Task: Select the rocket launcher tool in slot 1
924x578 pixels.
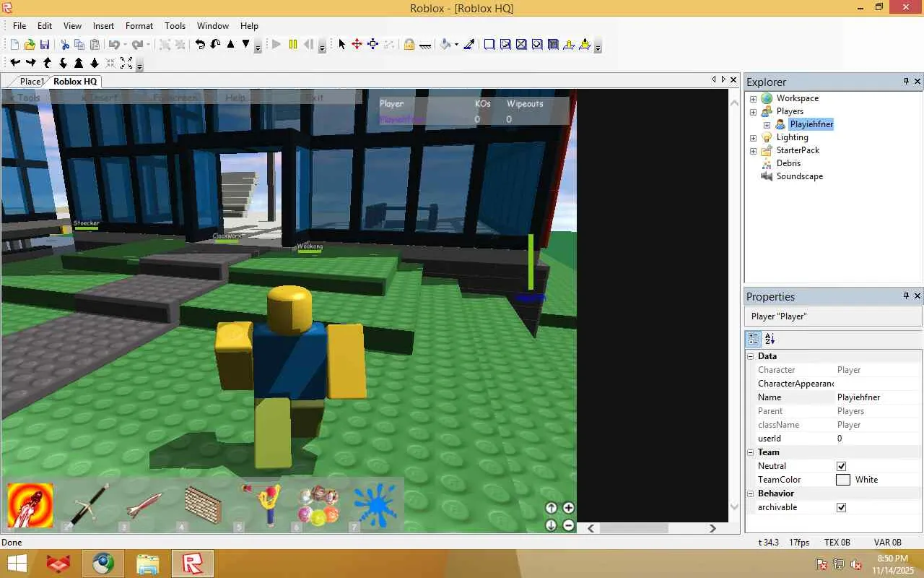Action: 30,505
